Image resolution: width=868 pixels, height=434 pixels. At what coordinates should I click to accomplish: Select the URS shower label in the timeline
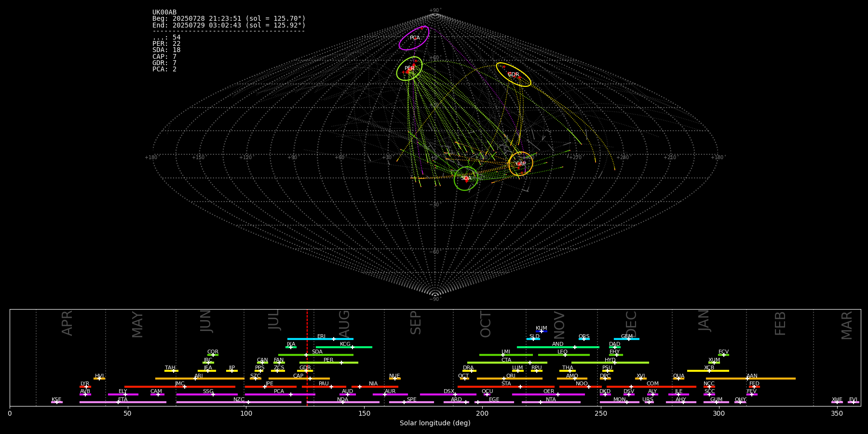tap(648, 400)
